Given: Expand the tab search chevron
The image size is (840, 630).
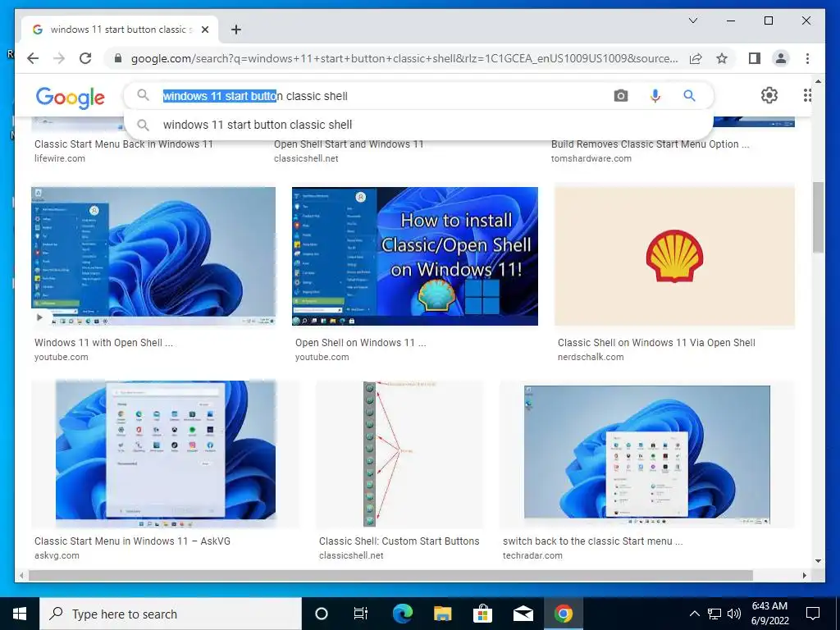Looking at the screenshot, I should pos(692,21).
